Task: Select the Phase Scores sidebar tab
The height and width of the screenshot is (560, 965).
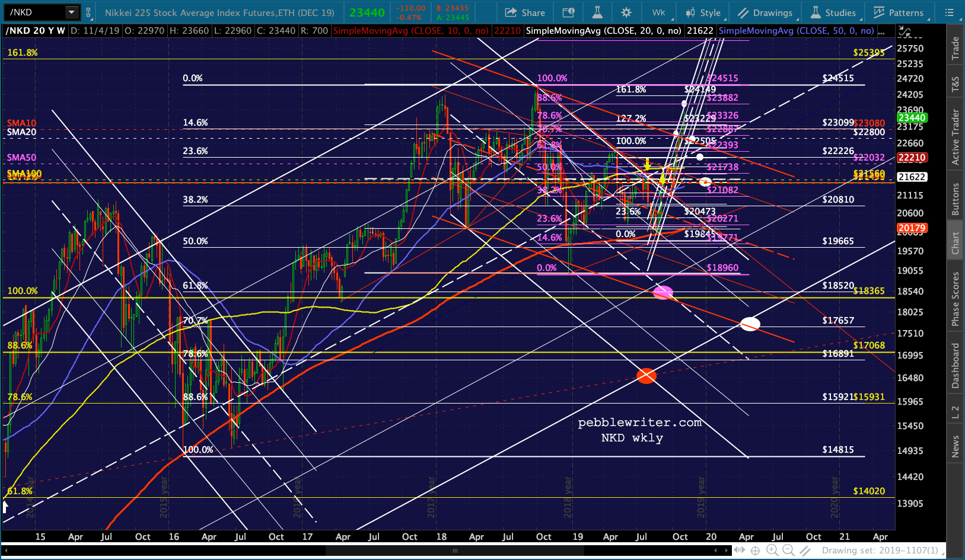Action: pos(955,299)
